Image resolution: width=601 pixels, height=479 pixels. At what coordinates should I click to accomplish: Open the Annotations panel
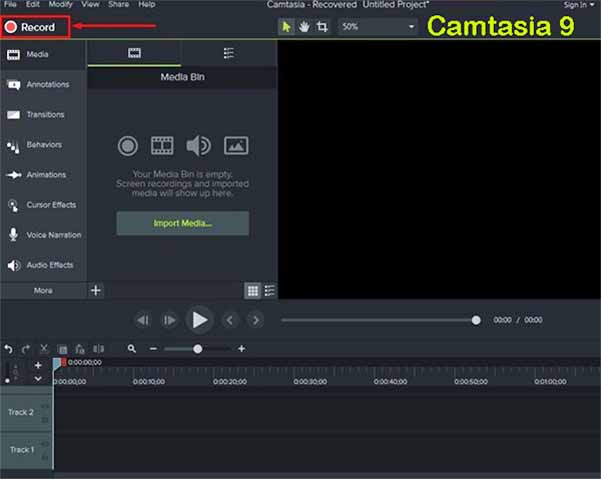[x=43, y=84]
